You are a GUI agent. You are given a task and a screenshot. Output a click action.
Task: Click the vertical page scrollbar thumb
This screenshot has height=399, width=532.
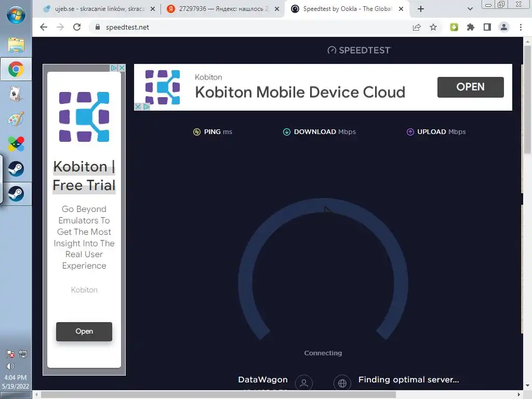point(527,99)
